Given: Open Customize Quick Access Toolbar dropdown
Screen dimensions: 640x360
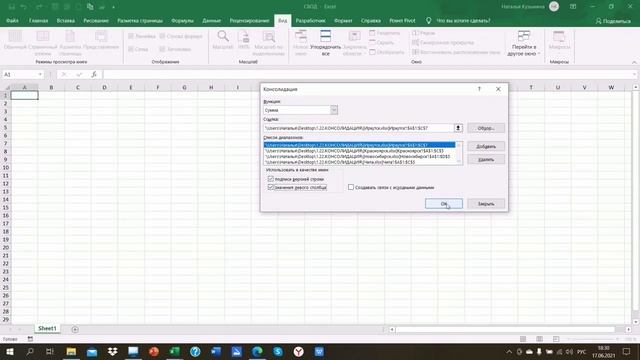Looking at the screenshot, I should pos(113,7).
